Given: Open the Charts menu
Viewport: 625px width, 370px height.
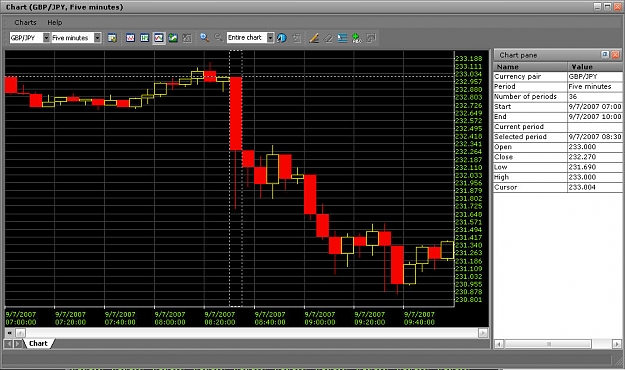Looking at the screenshot, I should pos(25,22).
